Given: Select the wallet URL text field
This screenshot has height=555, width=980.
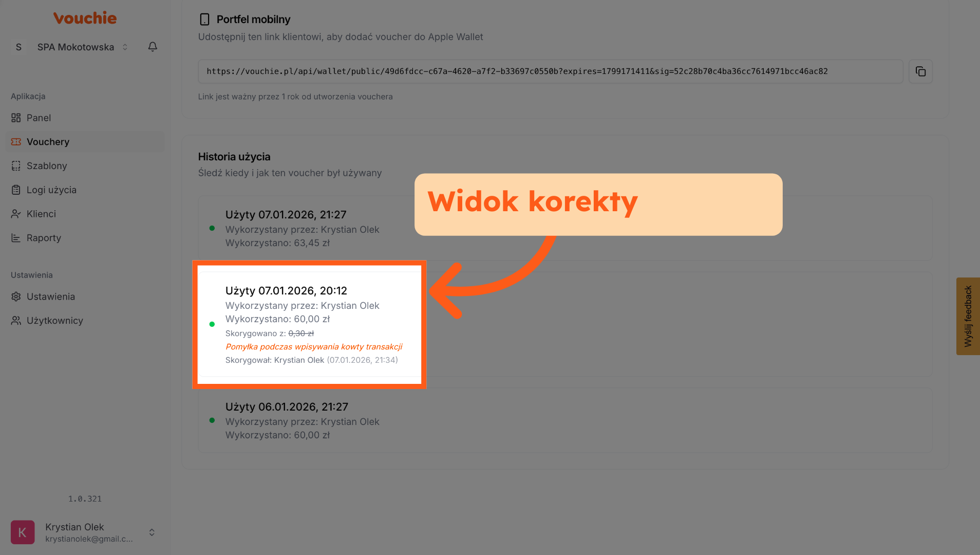Looking at the screenshot, I should click(550, 71).
